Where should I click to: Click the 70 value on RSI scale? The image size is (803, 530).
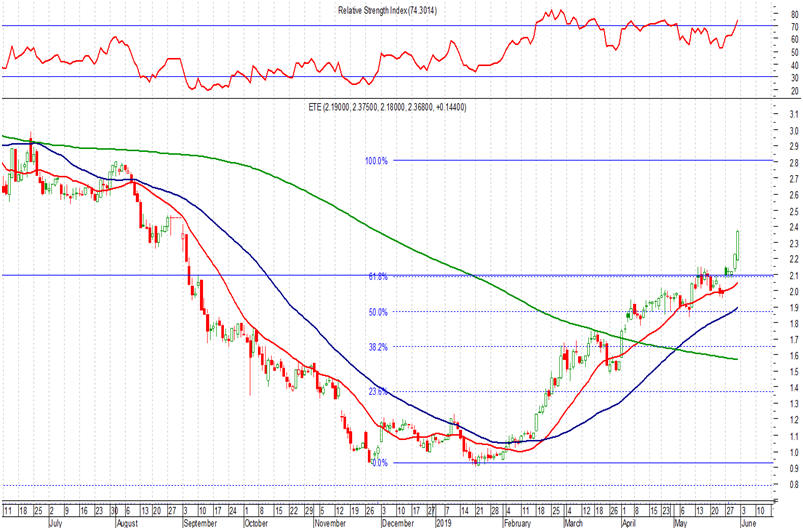pos(795,27)
